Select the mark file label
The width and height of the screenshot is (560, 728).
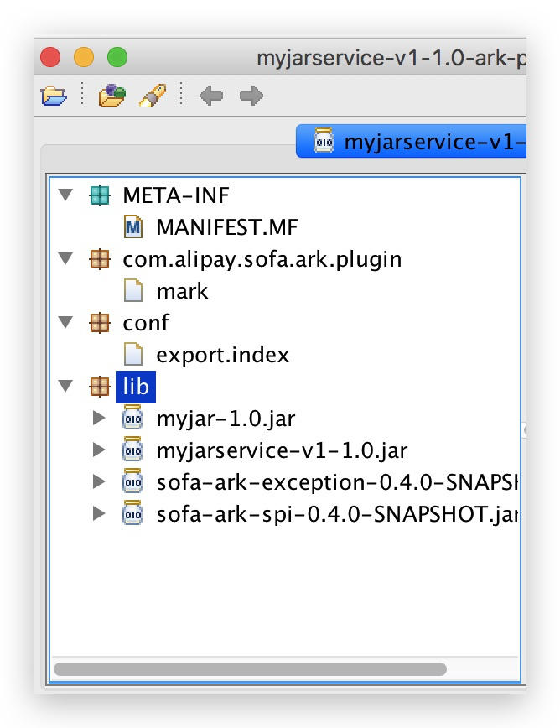tap(183, 291)
